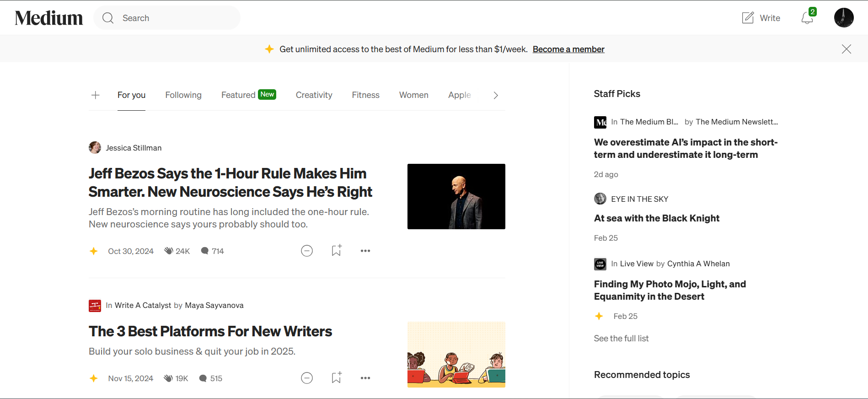Click the Recommended topics heading

point(642,375)
